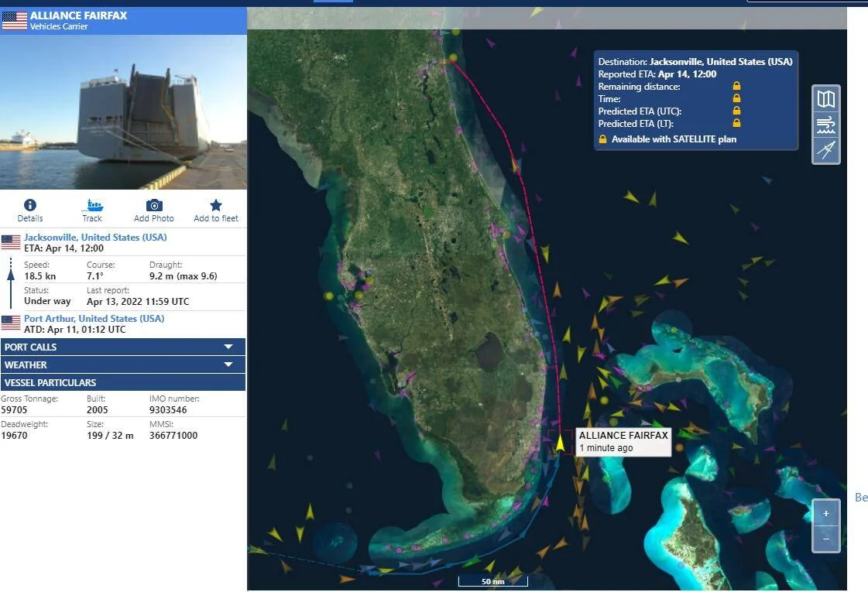Viewport: 868px width, 592px height.
Task: Click Built year 2005
Action: pos(98,410)
